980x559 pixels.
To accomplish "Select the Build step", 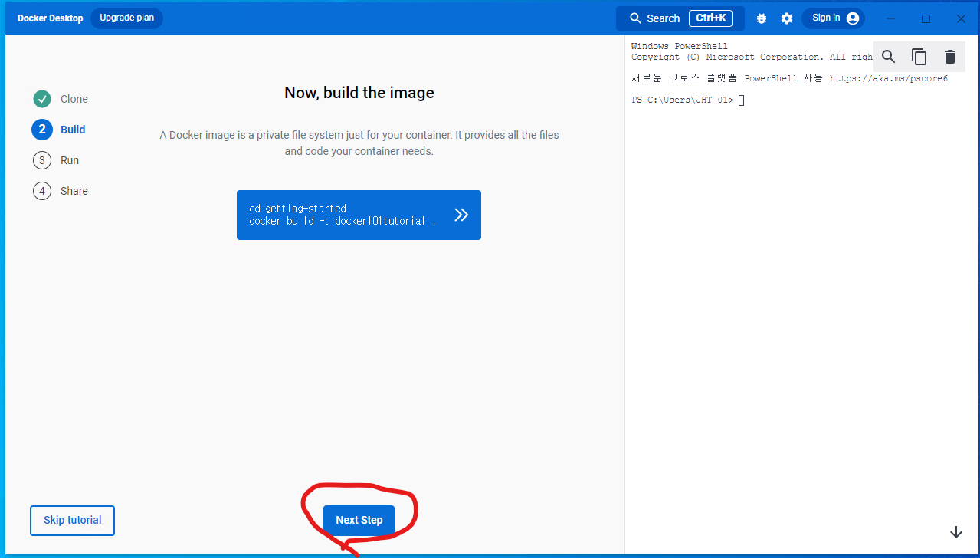I will [59, 130].
